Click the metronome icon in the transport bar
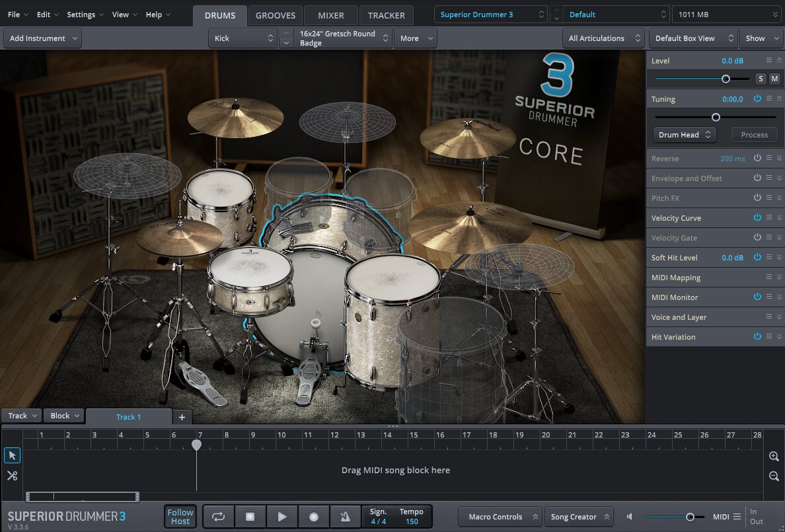 [x=346, y=516]
